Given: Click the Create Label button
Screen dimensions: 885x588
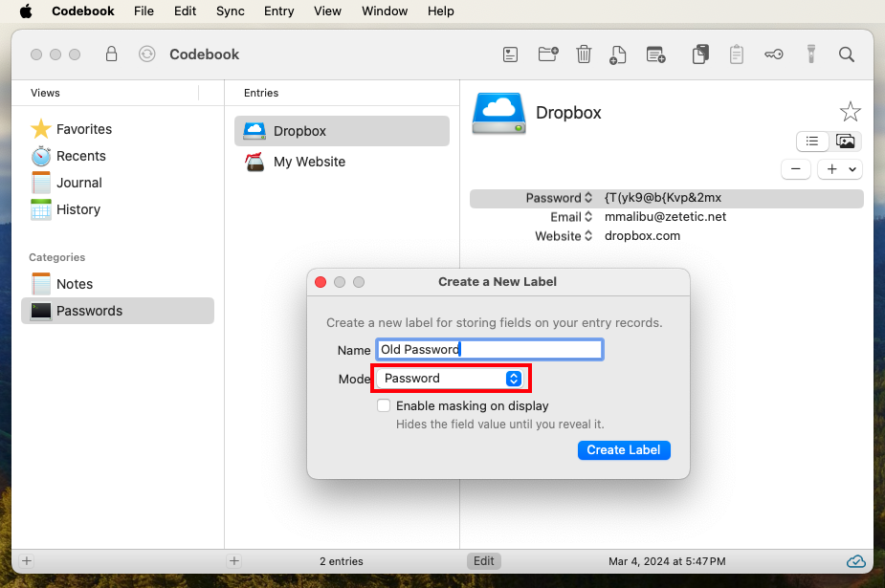Looking at the screenshot, I should (x=624, y=450).
